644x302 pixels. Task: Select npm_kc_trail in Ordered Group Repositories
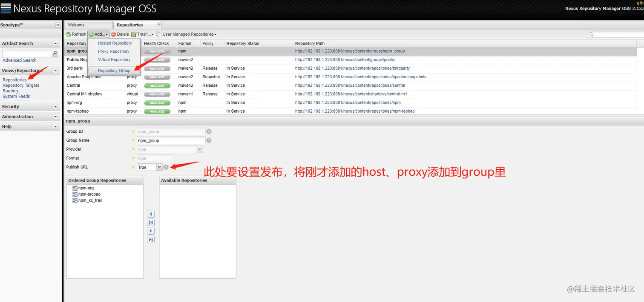[90, 200]
